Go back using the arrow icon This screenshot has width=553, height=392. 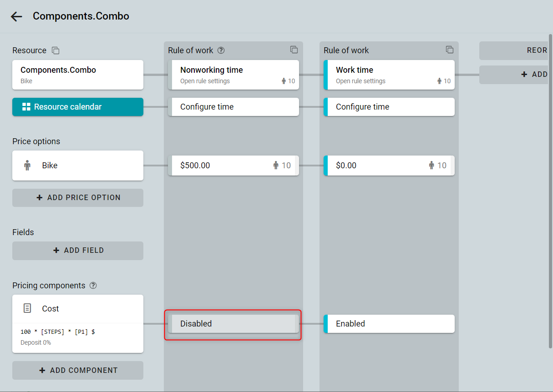pyautogui.click(x=16, y=17)
